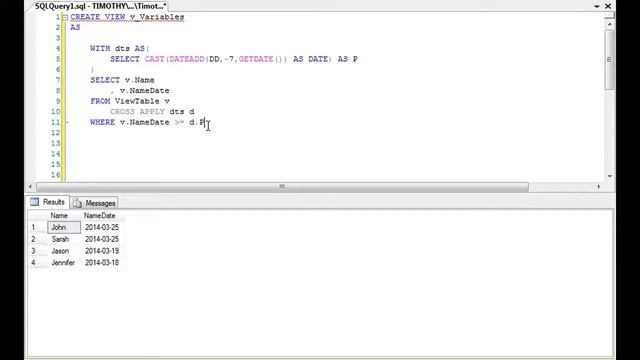Select result row header 1
Screen dimensions: 640x360
37,227
